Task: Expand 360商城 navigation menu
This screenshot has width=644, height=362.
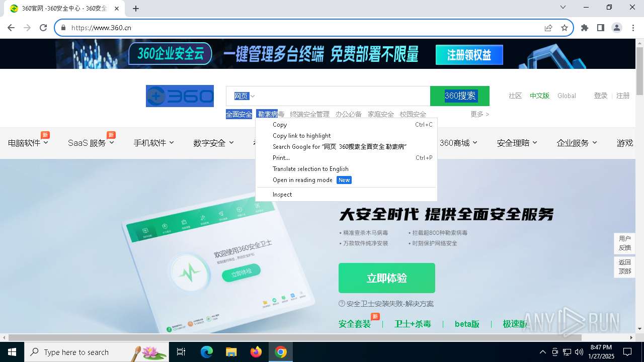Action: coord(458,143)
